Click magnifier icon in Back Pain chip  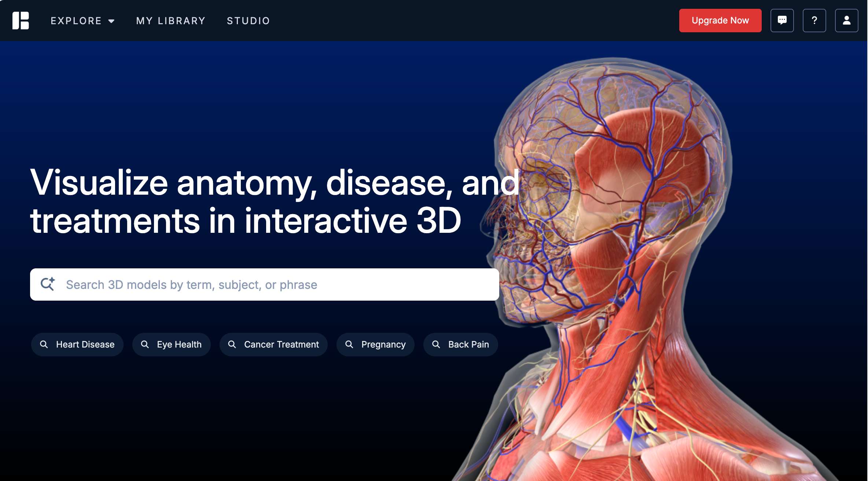click(x=436, y=344)
